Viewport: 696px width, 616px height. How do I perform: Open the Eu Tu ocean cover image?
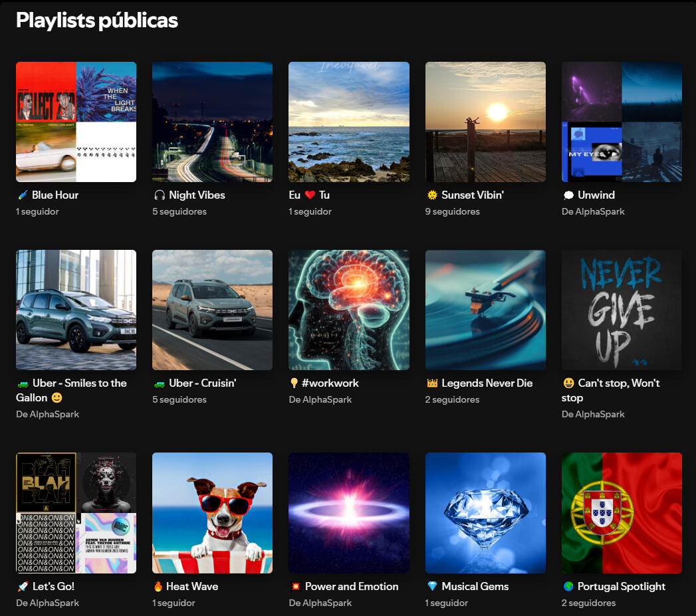348,122
